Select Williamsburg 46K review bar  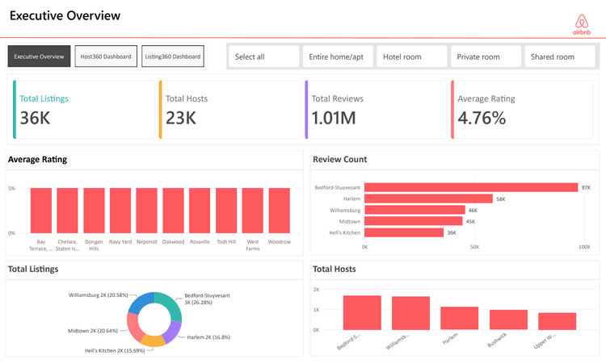415,210
